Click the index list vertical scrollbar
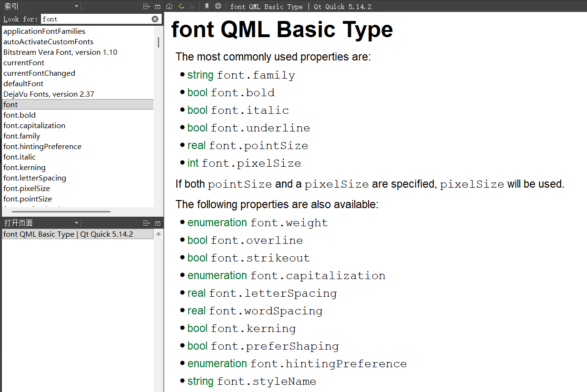The height and width of the screenshot is (392, 587). (158, 42)
